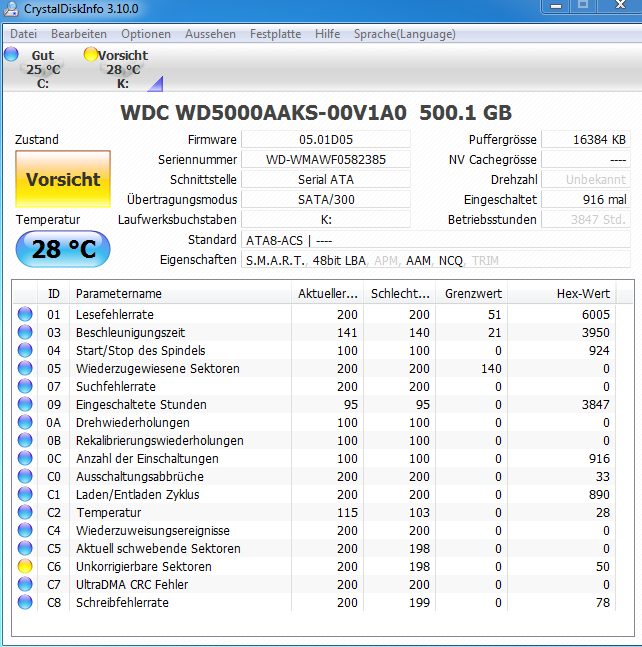Sort by the ID column header

(x=54, y=294)
